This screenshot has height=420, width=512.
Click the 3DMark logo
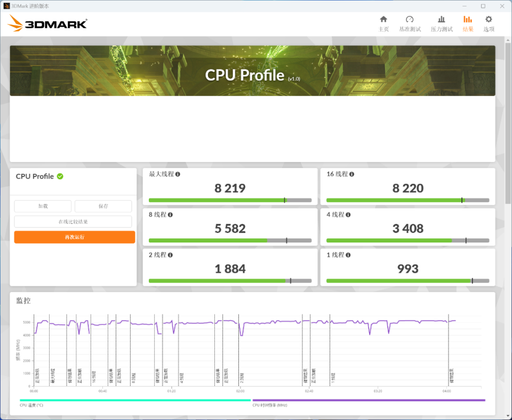tap(47, 23)
